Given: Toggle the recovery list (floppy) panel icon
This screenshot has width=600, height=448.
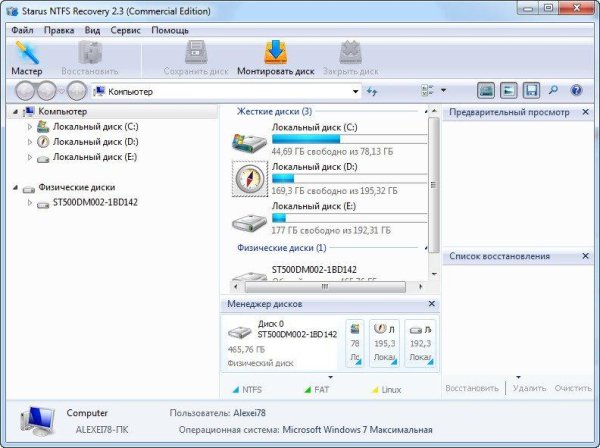Looking at the screenshot, I should (531, 91).
